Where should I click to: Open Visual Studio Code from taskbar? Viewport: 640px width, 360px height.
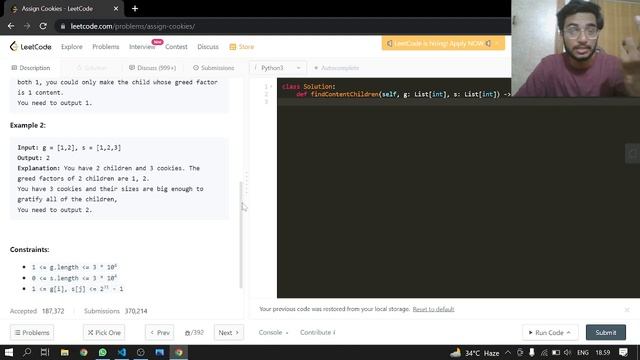pyautogui.click(x=122, y=352)
